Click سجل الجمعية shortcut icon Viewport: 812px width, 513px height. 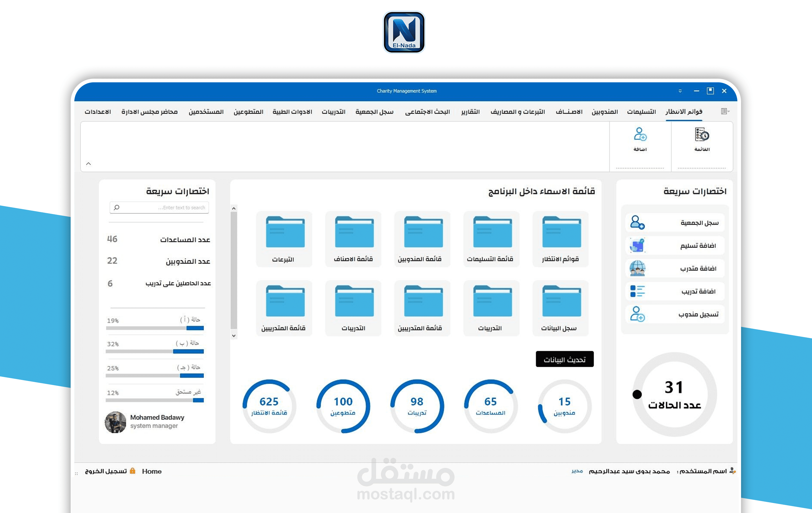[x=637, y=223]
